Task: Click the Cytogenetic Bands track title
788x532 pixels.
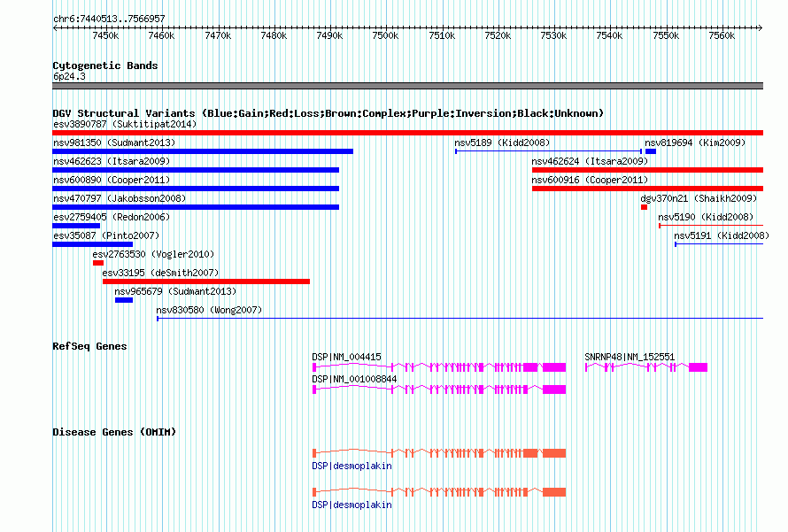Action: (x=105, y=66)
